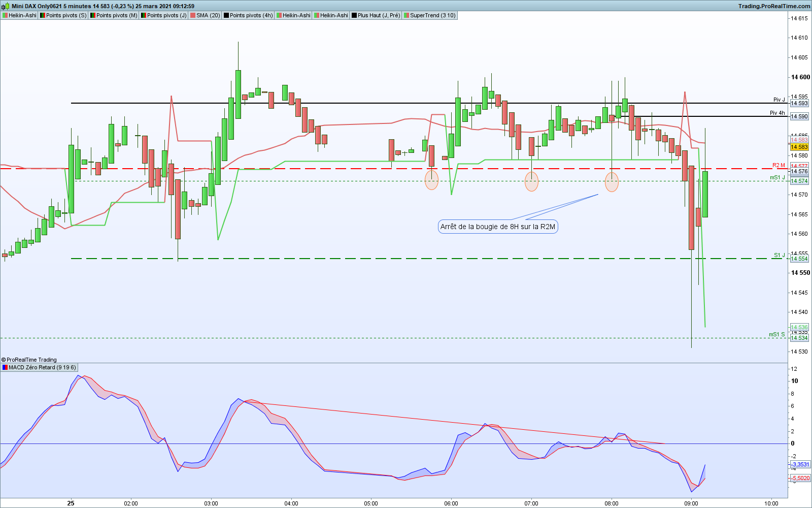Image resolution: width=812 pixels, height=508 pixels.
Task: Open the Points pivots (S) indicator label
Action: [x=63, y=15]
